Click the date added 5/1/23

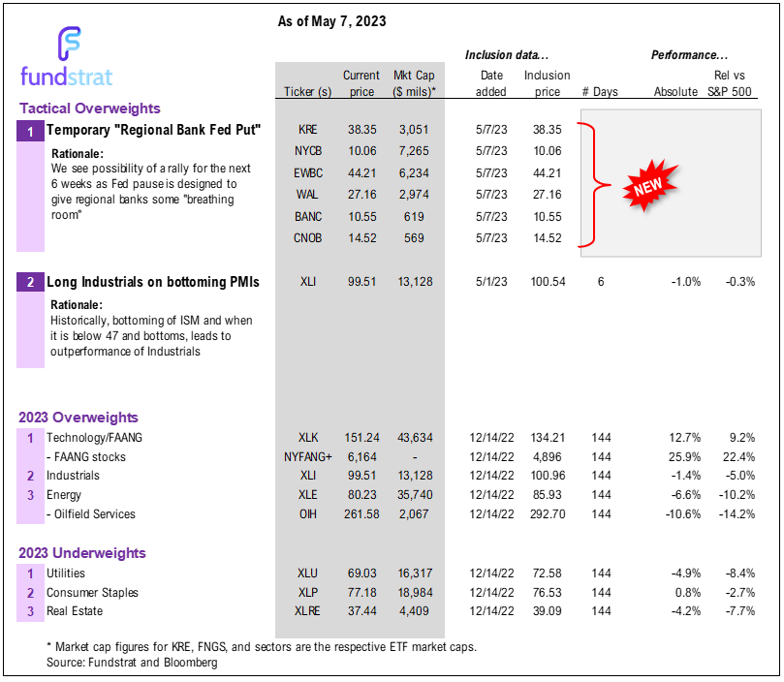(x=491, y=282)
